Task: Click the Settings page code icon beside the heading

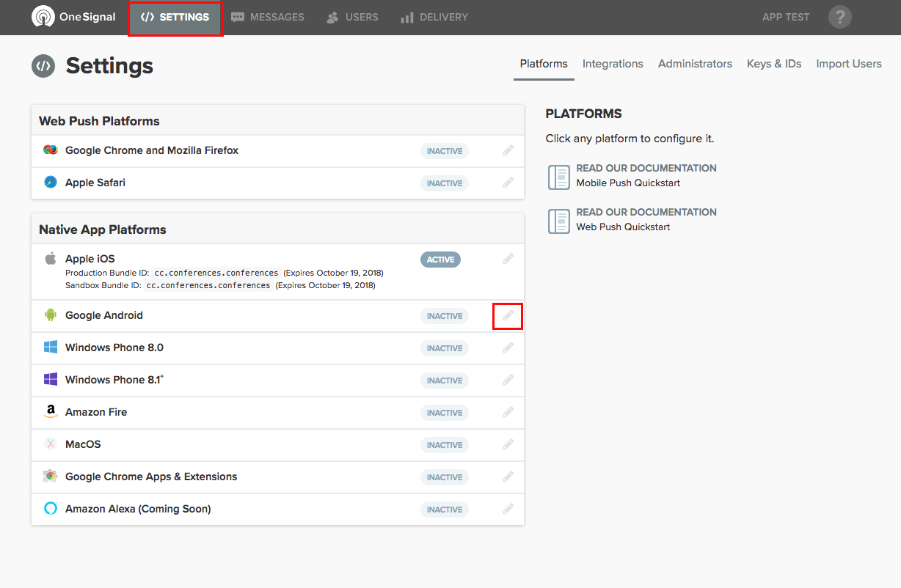Action: (x=43, y=66)
